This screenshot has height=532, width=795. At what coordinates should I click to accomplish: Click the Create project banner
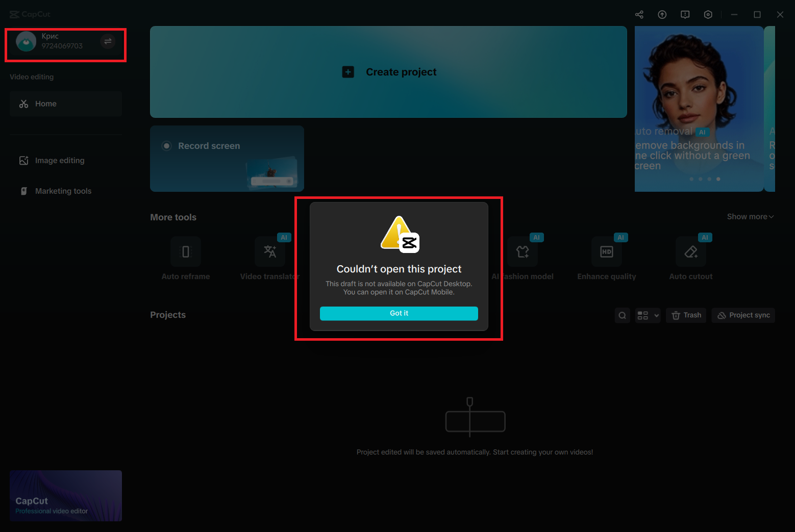[388, 72]
